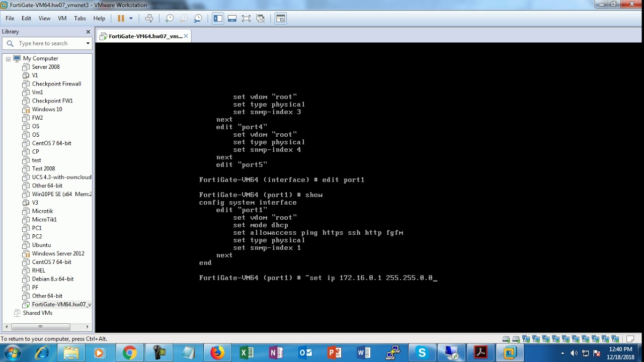Select the PC1 entry

click(x=37, y=228)
